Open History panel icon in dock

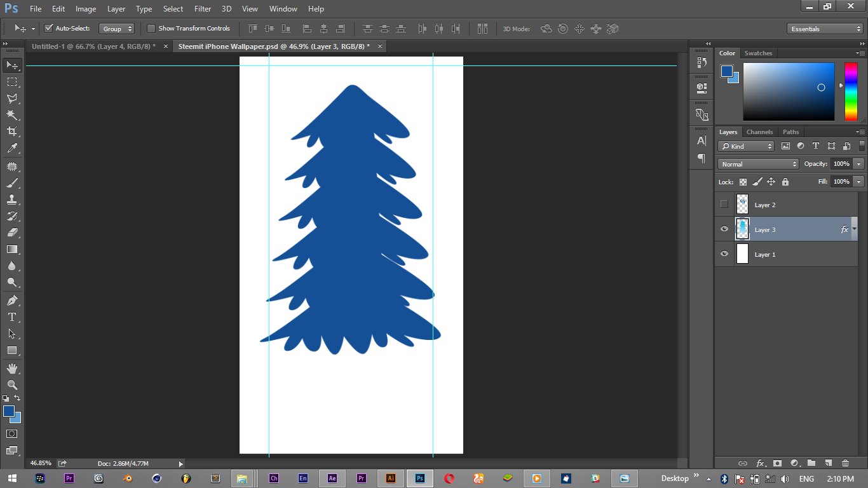coord(702,62)
